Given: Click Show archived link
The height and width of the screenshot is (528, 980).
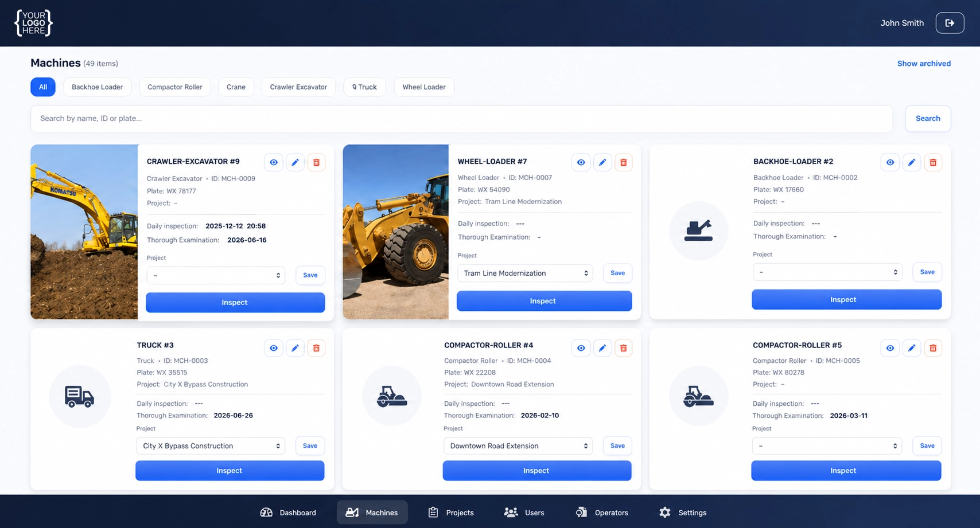Looking at the screenshot, I should (x=924, y=63).
